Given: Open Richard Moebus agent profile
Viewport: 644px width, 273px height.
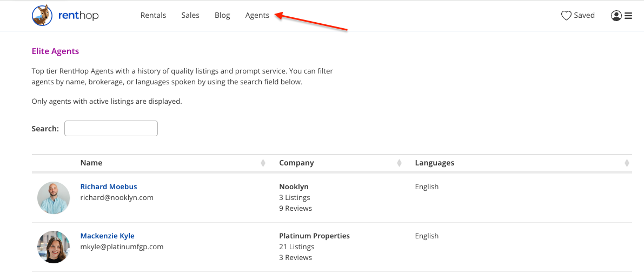Looking at the screenshot, I should point(109,187).
